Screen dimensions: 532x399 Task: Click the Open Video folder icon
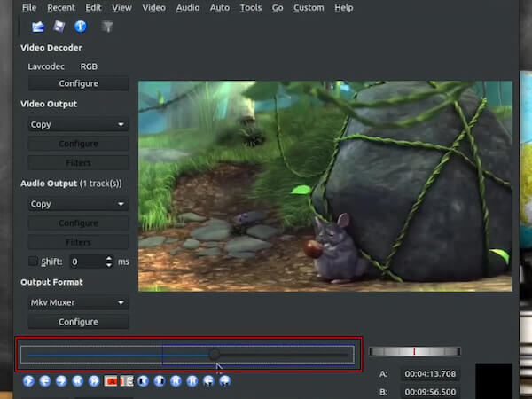pos(38,27)
